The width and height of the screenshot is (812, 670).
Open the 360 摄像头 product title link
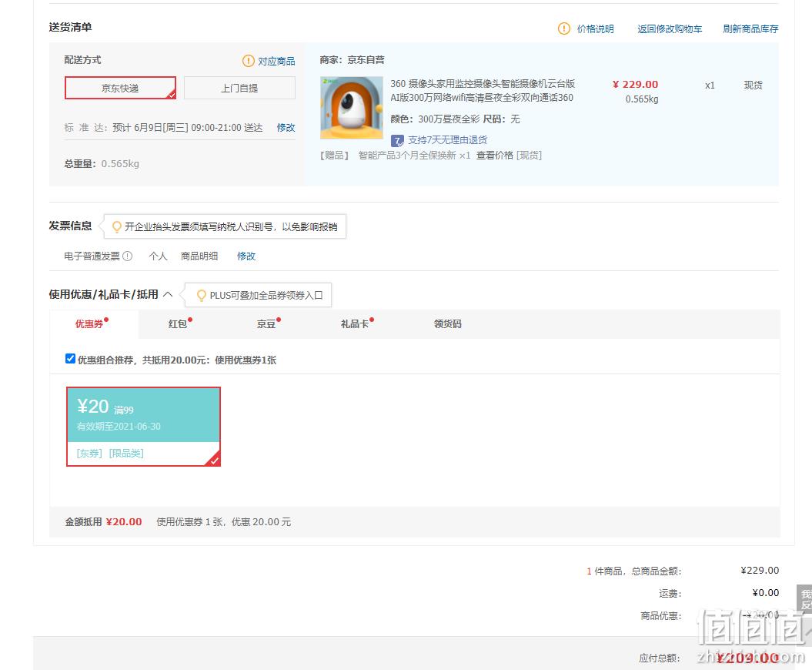[x=483, y=91]
